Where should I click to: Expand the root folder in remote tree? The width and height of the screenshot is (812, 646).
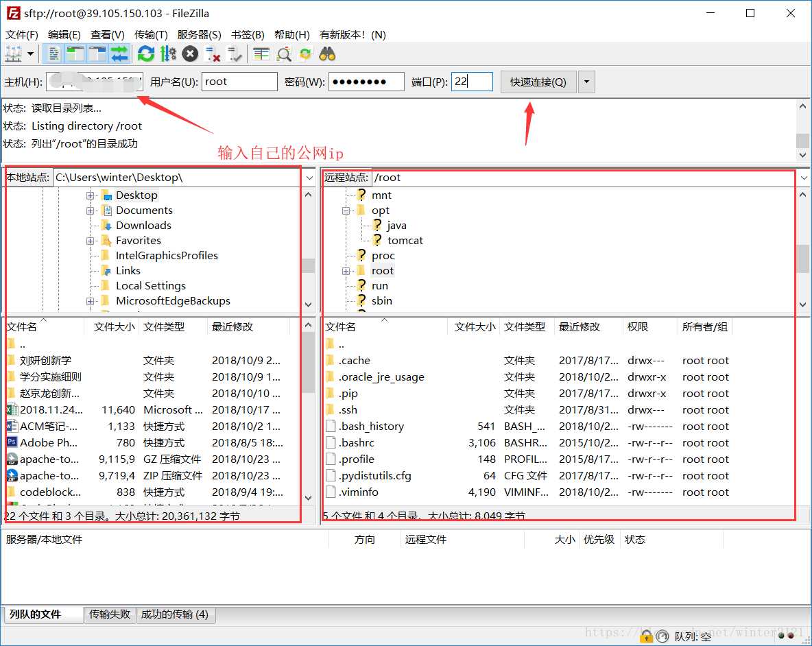346,270
